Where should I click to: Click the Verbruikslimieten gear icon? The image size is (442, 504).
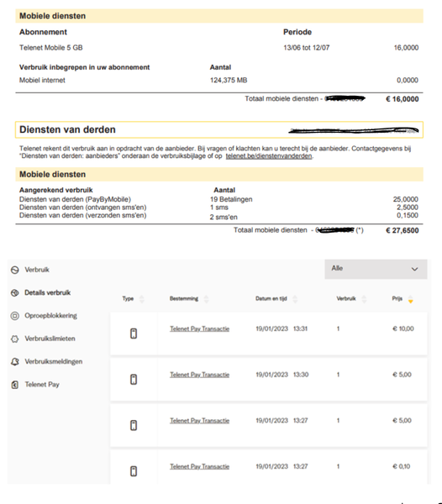click(15, 339)
